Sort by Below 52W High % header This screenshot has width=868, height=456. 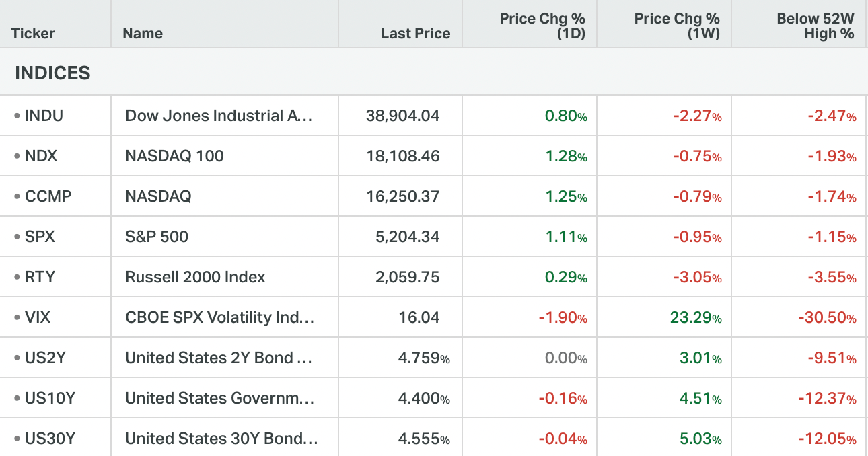coord(816,26)
